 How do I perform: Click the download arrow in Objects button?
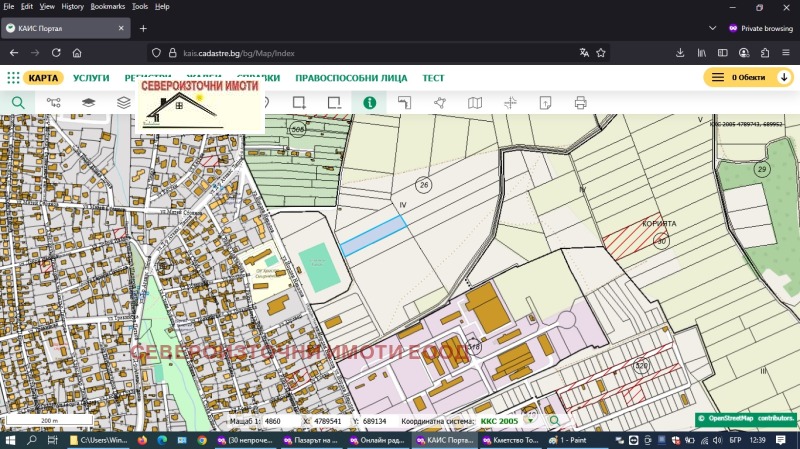pos(784,77)
